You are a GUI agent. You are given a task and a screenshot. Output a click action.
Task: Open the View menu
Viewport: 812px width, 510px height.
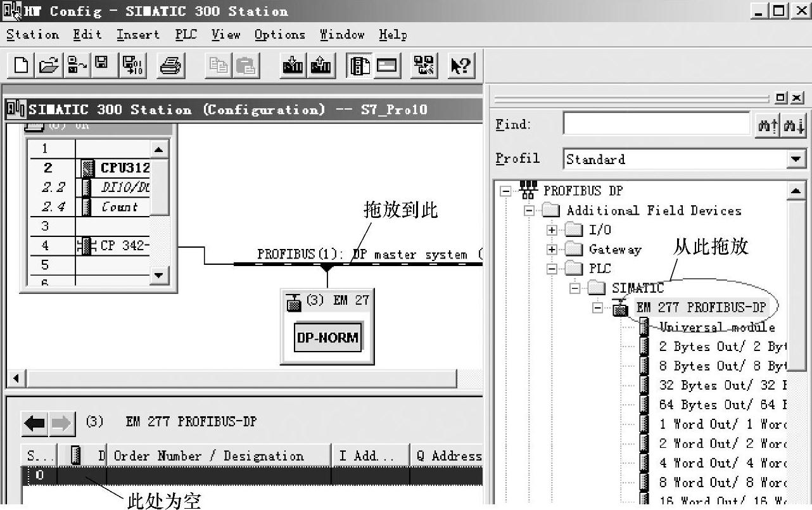click(x=226, y=35)
